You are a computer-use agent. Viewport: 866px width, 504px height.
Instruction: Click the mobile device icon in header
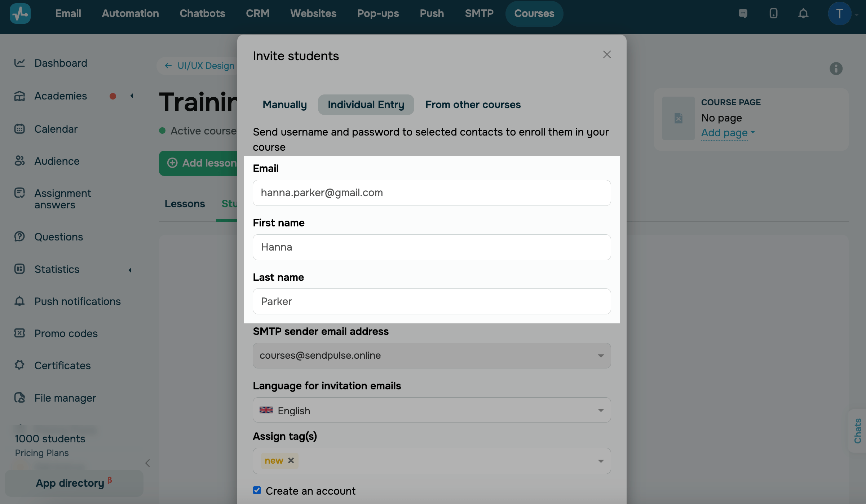click(773, 14)
